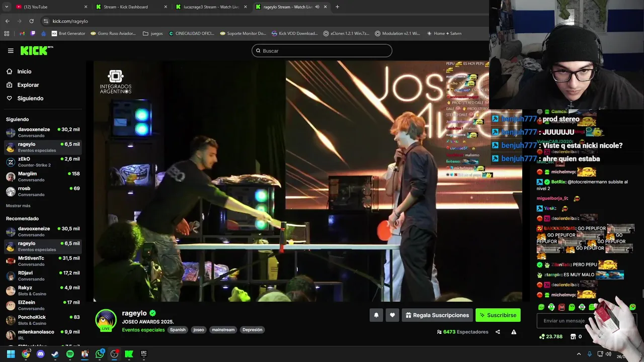Click the rageylo channel name link
Image resolution: width=644 pixels, height=362 pixels.
coord(135,313)
